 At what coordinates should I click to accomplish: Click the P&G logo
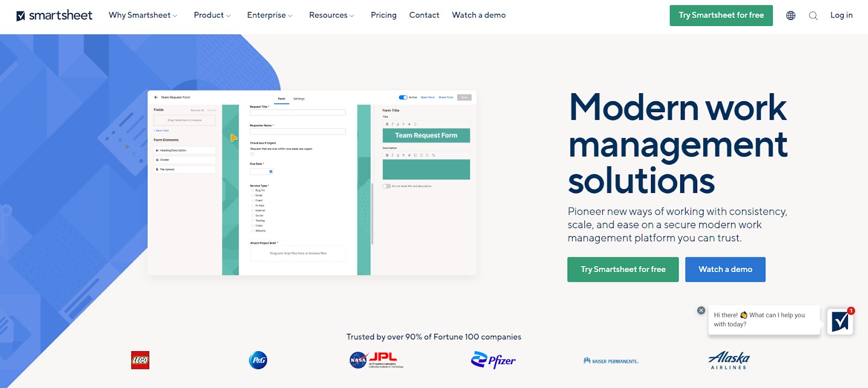pyautogui.click(x=258, y=360)
